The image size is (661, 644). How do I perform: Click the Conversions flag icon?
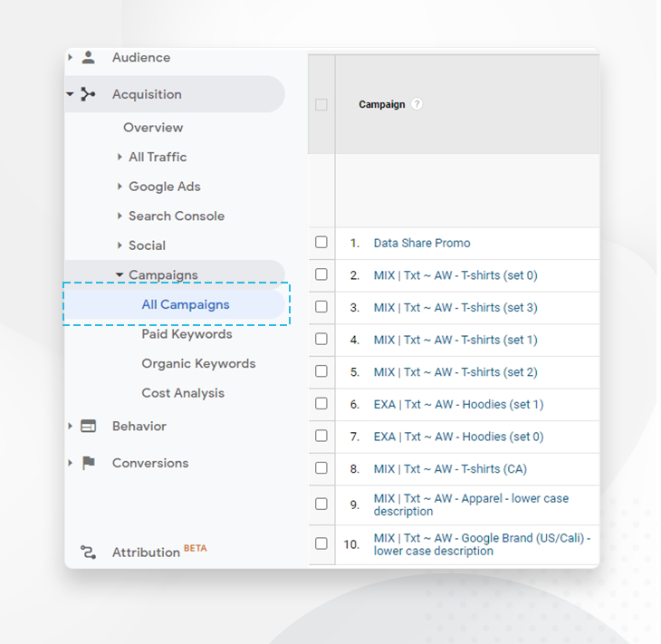point(88,463)
